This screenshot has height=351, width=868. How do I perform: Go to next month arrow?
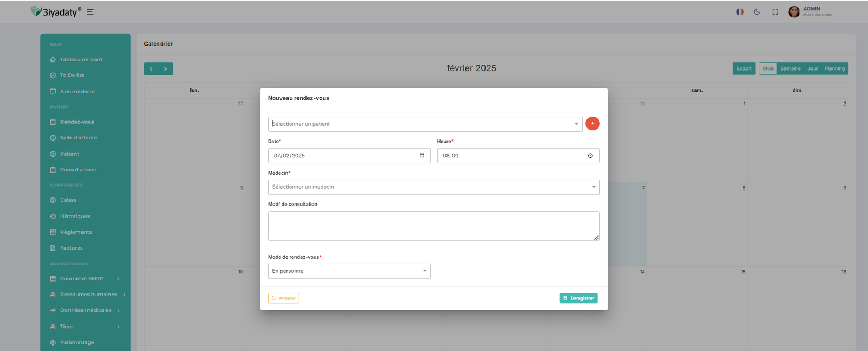pyautogui.click(x=165, y=69)
